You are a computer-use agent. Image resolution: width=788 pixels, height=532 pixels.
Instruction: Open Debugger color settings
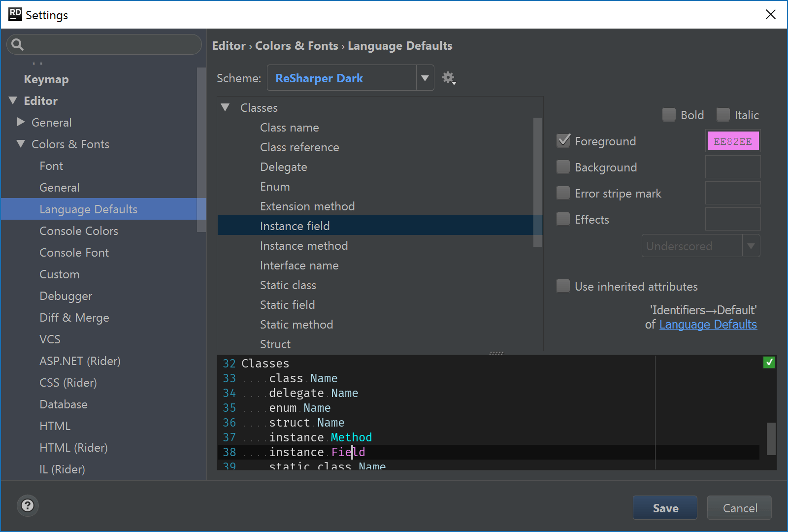coord(66,296)
